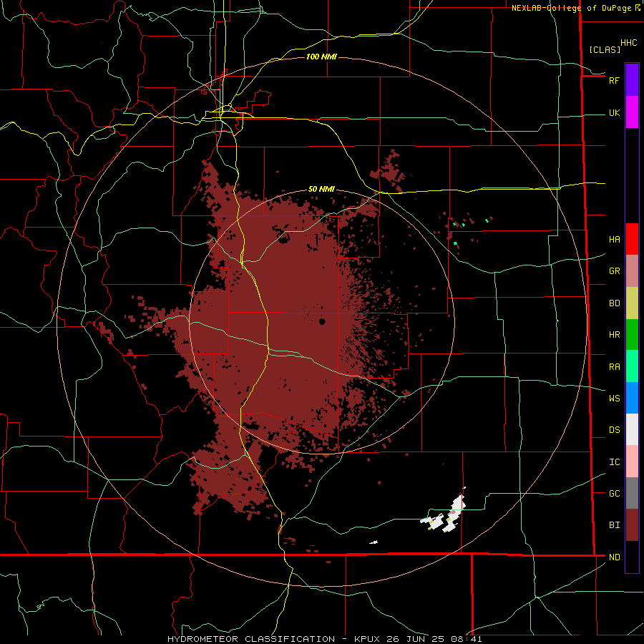Click the HA legend label
Image resolution: width=644 pixels, height=644 pixels.
click(615, 240)
